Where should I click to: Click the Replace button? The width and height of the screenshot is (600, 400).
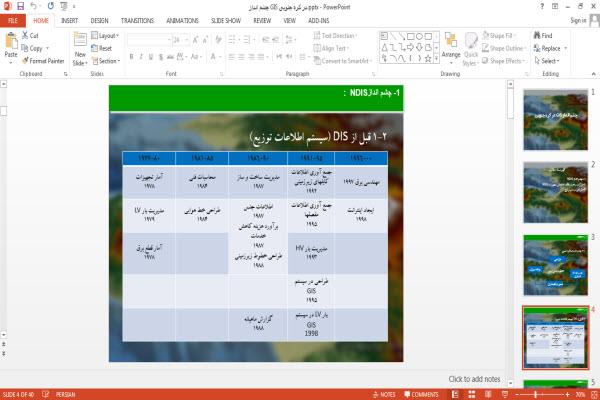coord(548,48)
